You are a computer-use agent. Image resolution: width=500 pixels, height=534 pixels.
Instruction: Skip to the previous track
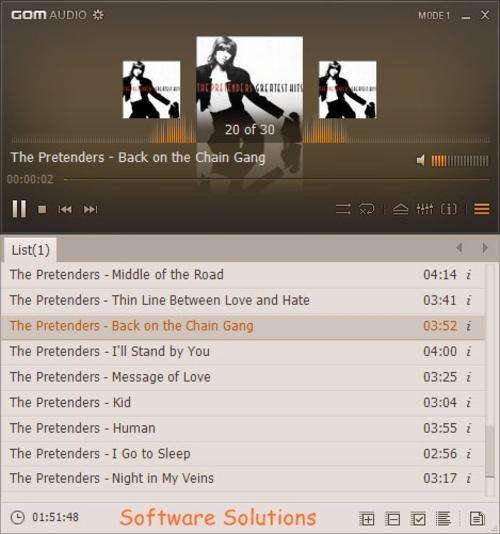click(x=65, y=209)
